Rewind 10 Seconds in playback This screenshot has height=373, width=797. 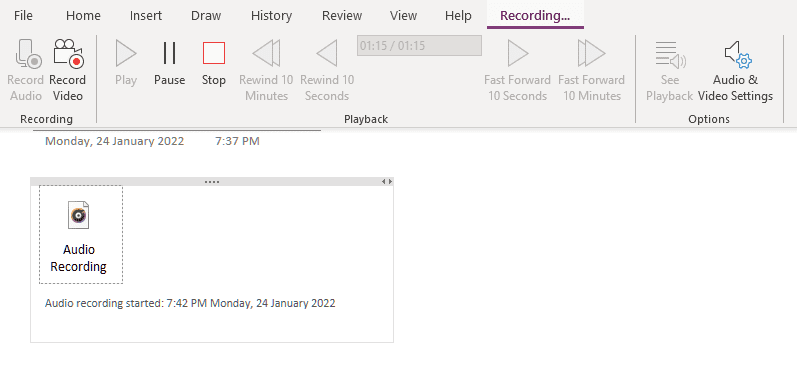click(326, 53)
